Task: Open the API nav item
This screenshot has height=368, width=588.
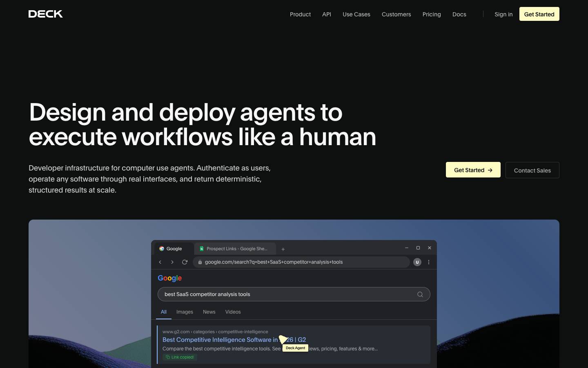Action: coord(327,14)
